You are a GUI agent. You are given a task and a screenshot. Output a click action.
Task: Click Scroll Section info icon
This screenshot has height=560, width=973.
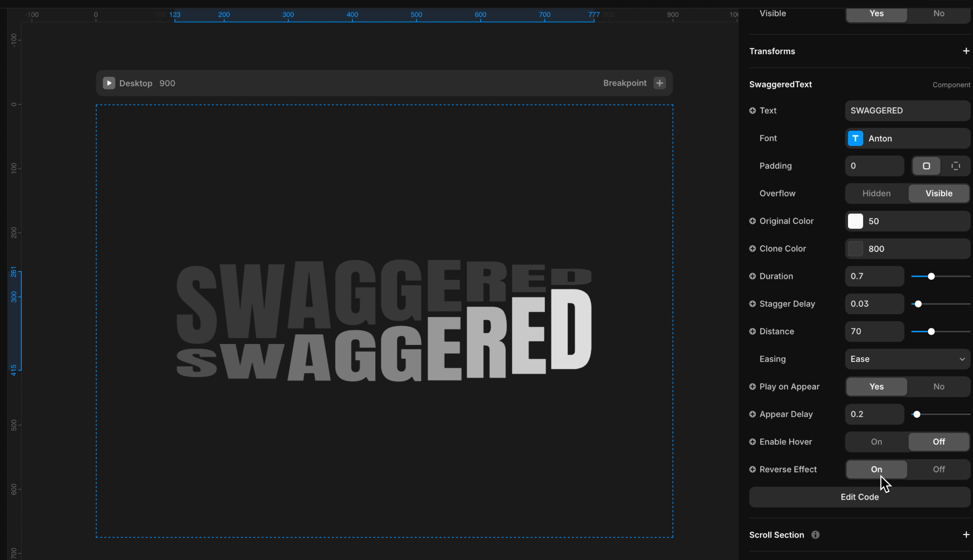tap(815, 535)
